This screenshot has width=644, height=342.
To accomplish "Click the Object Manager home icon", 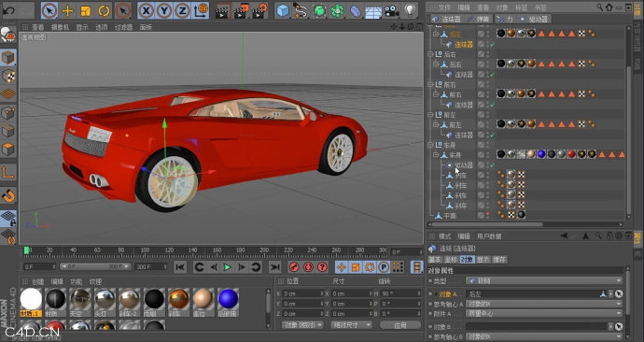I will pyautogui.click(x=609, y=7).
